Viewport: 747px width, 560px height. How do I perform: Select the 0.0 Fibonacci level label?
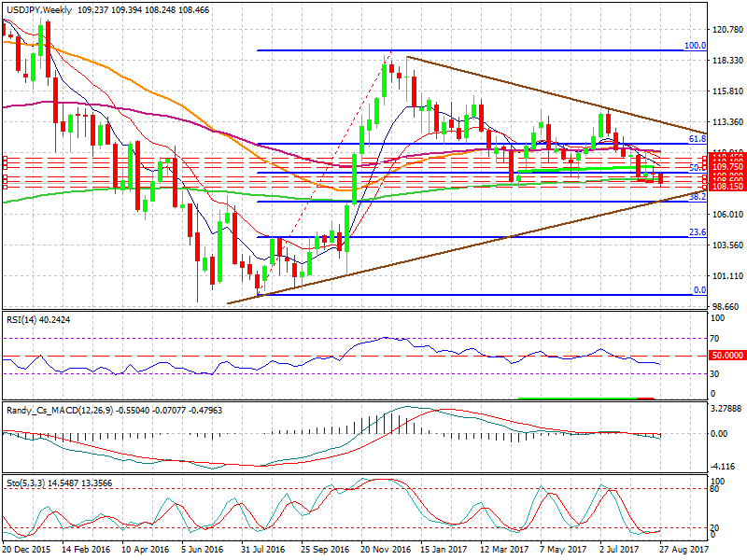tap(698, 290)
